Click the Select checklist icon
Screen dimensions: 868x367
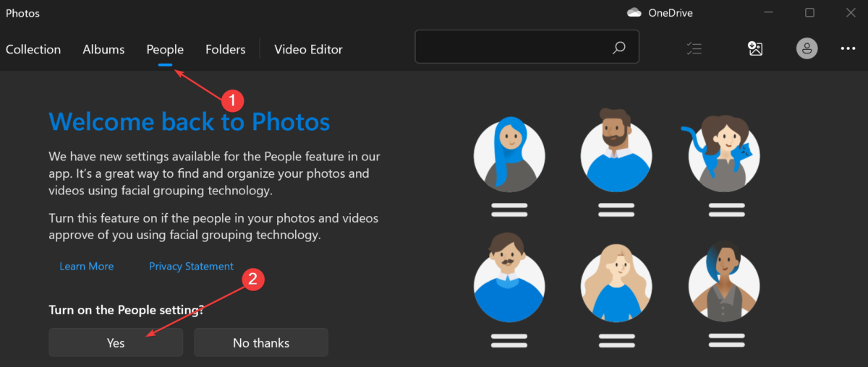[694, 48]
